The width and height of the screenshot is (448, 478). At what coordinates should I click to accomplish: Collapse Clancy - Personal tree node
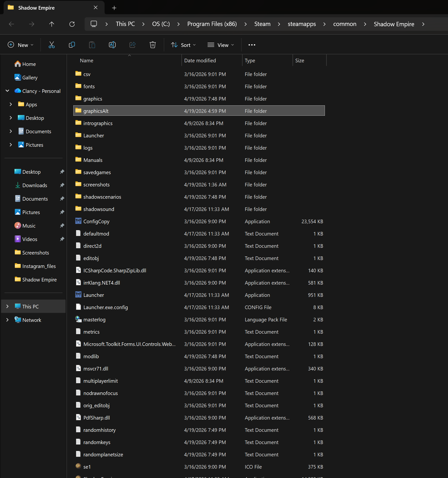pyautogui.click(x=7, y=91)
